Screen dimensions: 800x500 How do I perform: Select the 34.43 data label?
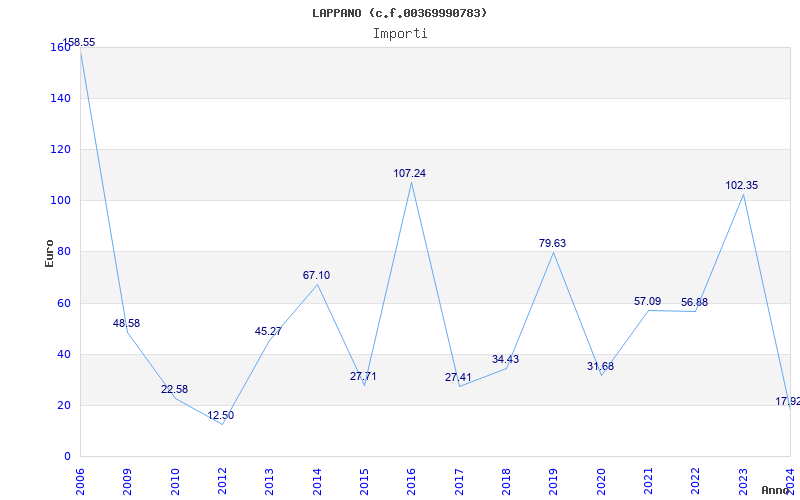click(505, 359)
